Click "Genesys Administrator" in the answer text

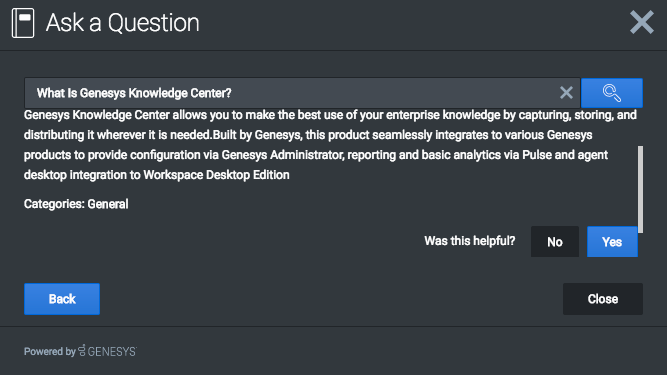[x=282, y=155]
